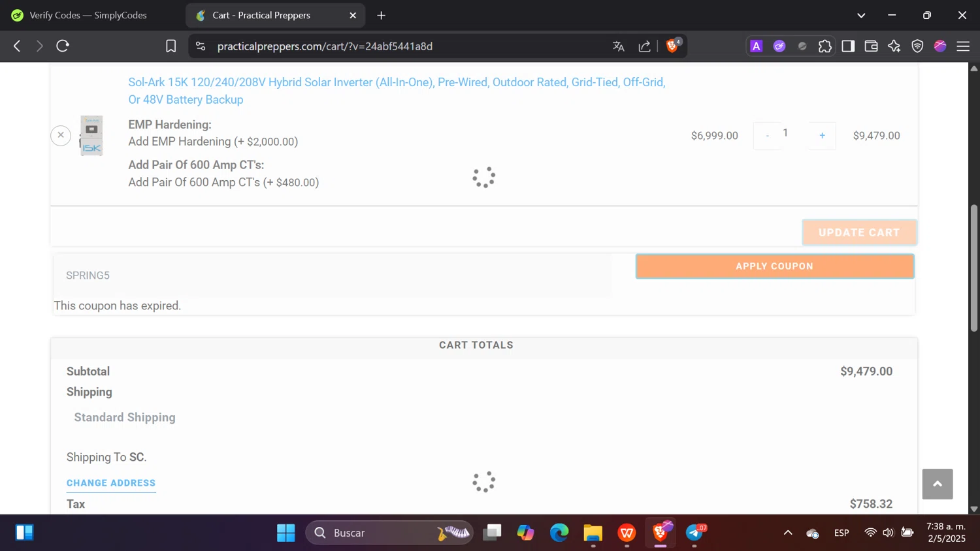The height and width of the screenshot is (551, 980).
Task: Open the Change Address link
Action: [111, 483]
